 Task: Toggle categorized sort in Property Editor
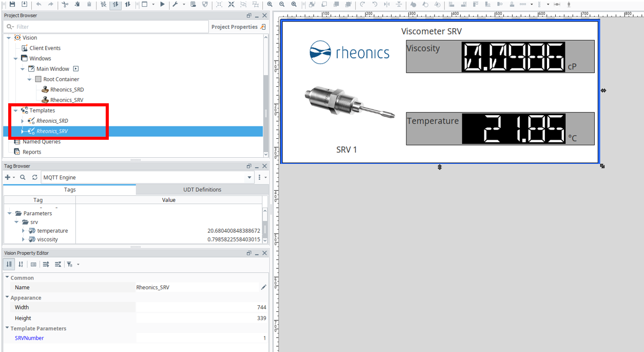pyautogui.click(x=9, y=264)
